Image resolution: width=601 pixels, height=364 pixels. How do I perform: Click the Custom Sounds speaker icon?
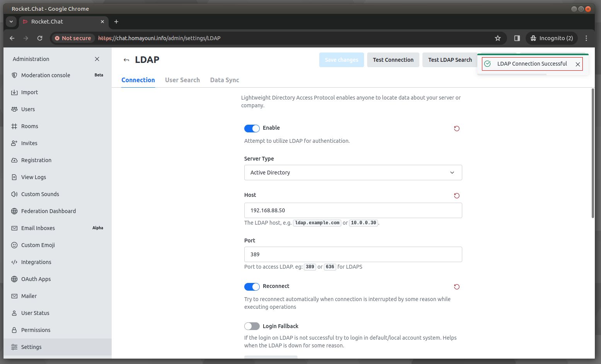click(x=14, y=194)
